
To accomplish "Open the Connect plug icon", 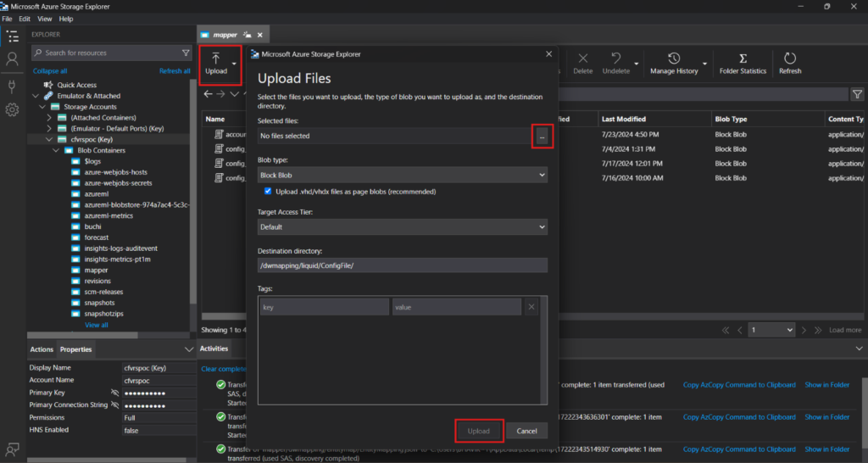I will pos(12,86).
